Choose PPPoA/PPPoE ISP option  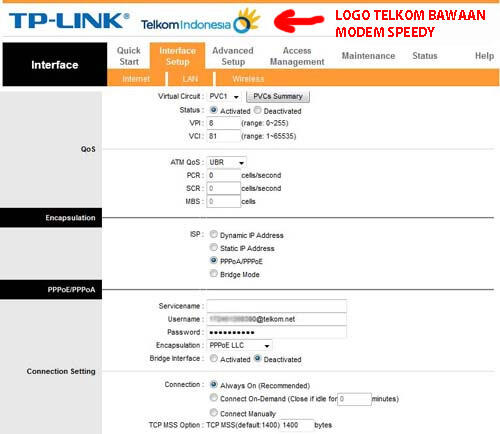(214, 260)
